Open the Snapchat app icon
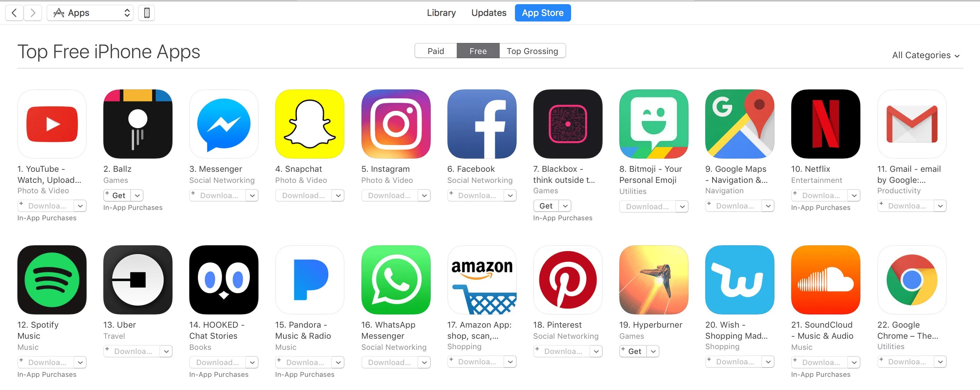This screenshot has width=980, height=390. click(x=309, y=124)
